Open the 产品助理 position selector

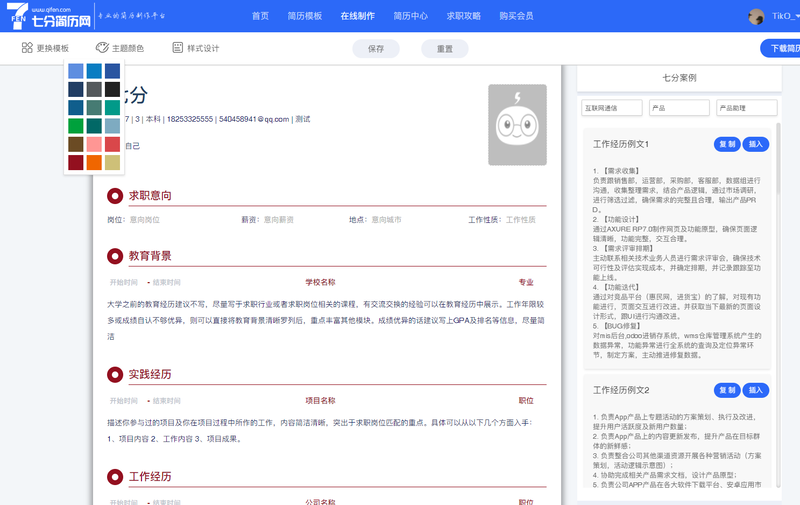pyautogui.click(x=746, y=108)
